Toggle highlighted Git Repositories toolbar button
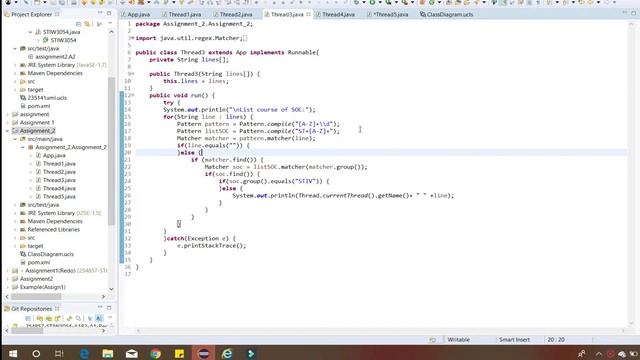This screenshot has width=640, height=360. (x=99, y=318)
